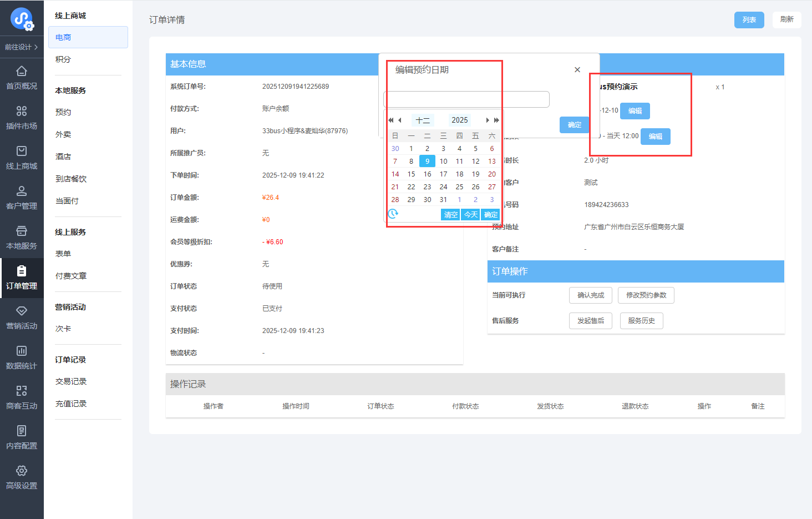The image size is (812, 519).
Task: Select 电商 in the 线上商城 menu
Action: 88,37
